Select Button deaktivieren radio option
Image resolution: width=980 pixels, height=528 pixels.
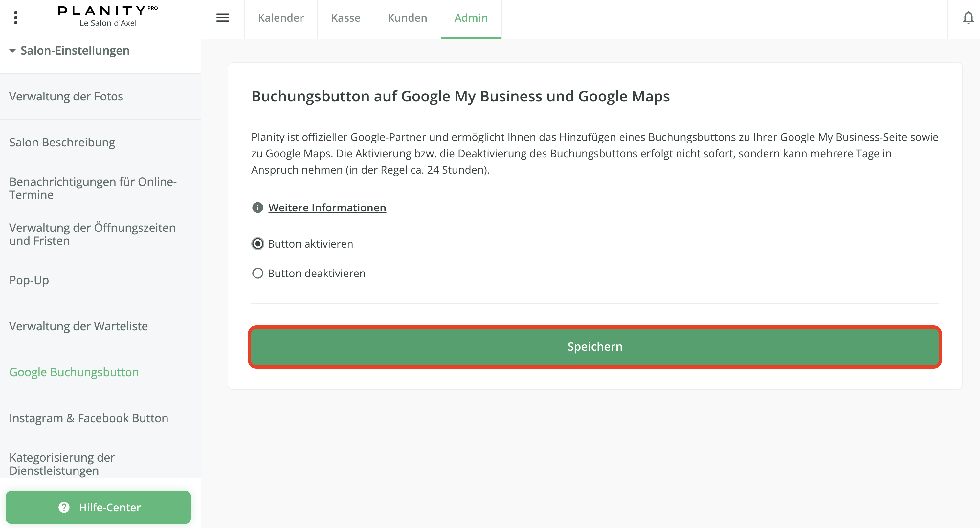click(257, 274)
